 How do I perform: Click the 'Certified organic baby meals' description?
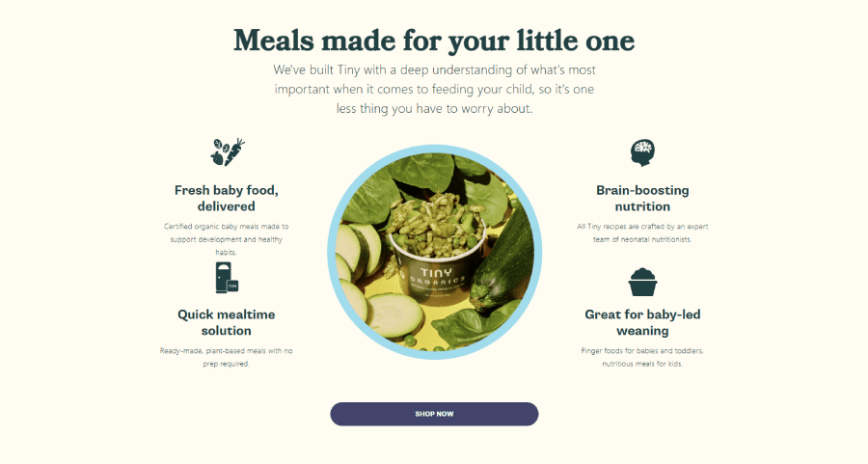tap(227, 239)
